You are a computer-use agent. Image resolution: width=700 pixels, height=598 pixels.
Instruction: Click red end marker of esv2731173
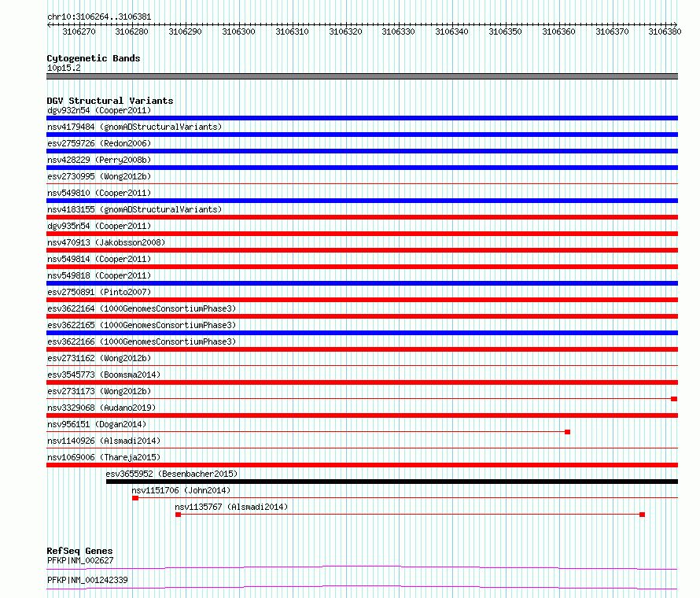pyautogui.click(x=674, y=399)
